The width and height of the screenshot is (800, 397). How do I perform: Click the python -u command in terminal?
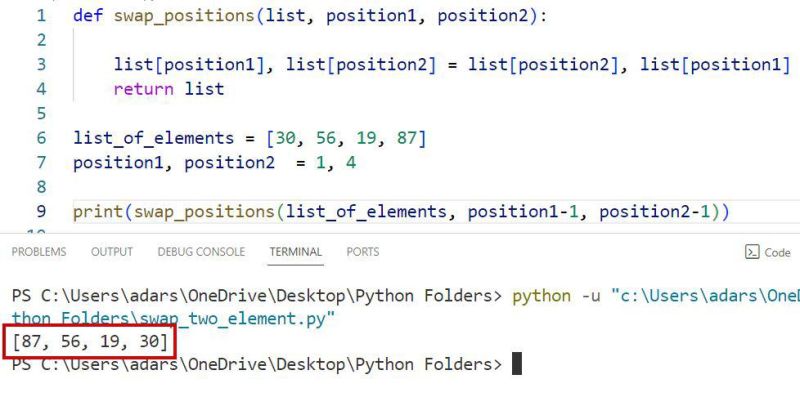[557, 296]
